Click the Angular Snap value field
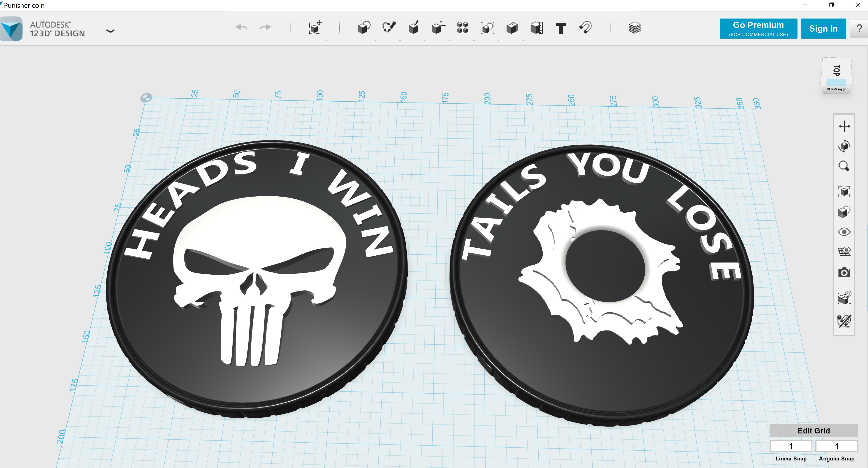Screen dimensions: 868x468 coord(836,446)
